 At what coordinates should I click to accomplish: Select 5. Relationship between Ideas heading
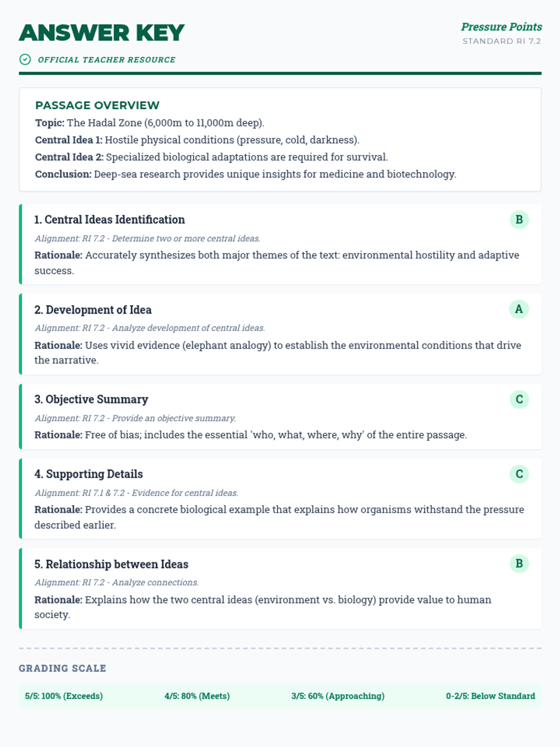click(x=111, y=564)
